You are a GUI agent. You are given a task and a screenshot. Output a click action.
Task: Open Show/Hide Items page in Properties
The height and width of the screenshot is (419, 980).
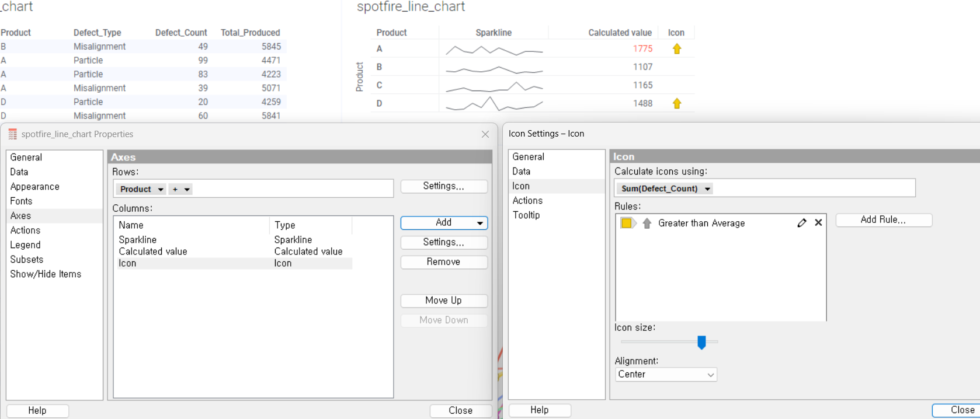point(46,274)
